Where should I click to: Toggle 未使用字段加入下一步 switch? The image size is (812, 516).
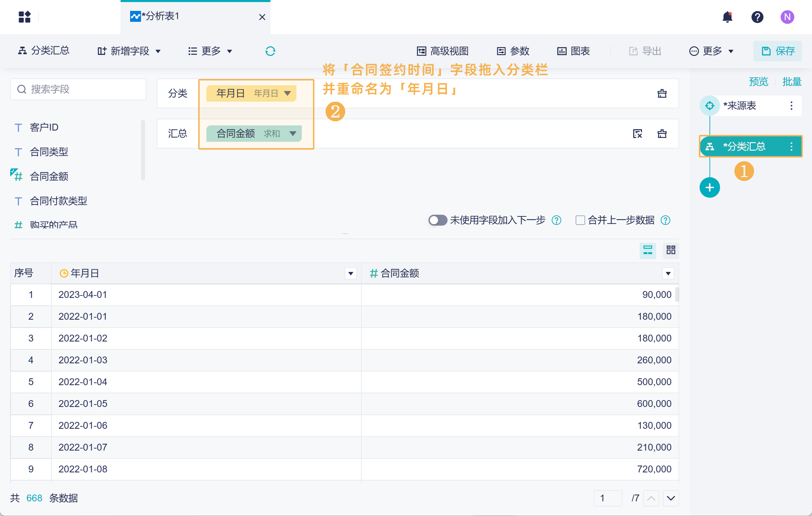(437, 220)
